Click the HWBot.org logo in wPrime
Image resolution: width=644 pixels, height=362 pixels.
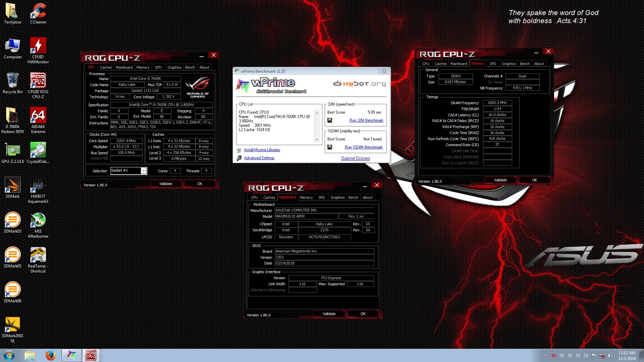[x=359, y=84]
